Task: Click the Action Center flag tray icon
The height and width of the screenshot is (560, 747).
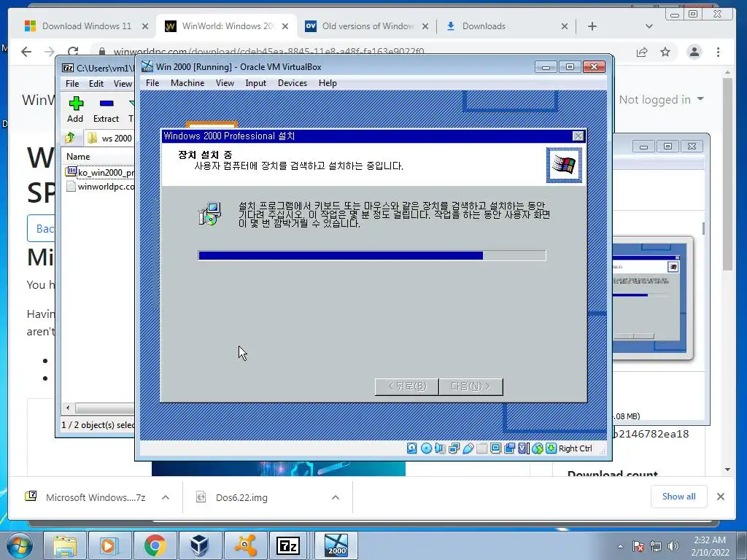Action: [638, 546]
